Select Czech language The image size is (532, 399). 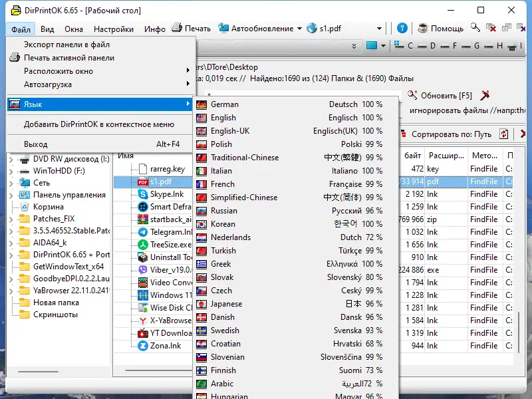(x=295, y=291)
